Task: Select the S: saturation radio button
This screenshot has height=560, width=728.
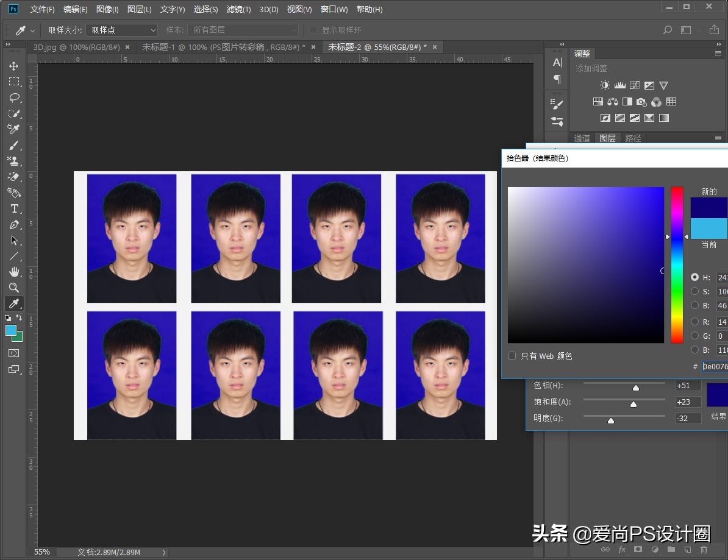Action: click(x=695, y=291)
